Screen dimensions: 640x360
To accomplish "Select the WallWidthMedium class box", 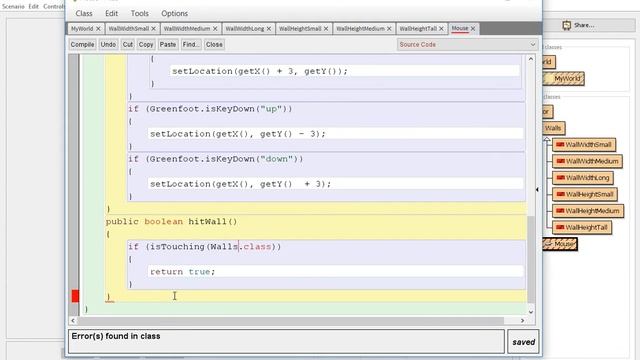I will point(587,161).
